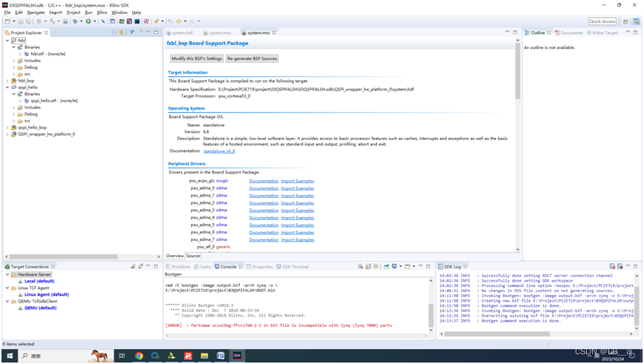
Task: Select qspi_hello.elf binary entry
Action: [51, 101]
